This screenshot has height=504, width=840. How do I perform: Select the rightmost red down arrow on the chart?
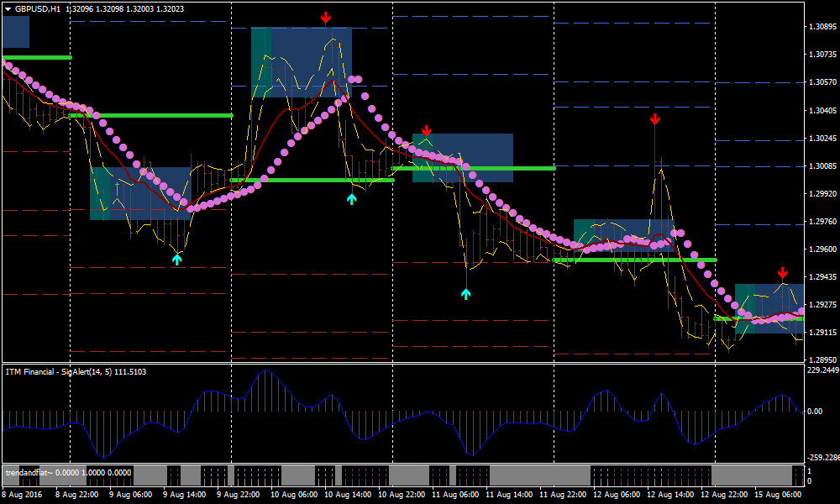click(x=782, y=273)
